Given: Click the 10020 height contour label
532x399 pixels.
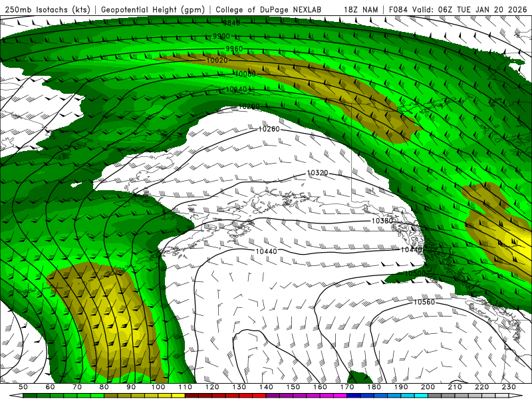Looking at the screenshot, I should pos(217,61).
